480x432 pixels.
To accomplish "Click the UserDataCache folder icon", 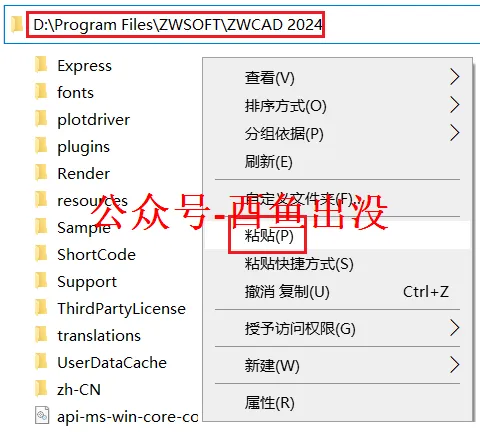I will click(41, 362).
